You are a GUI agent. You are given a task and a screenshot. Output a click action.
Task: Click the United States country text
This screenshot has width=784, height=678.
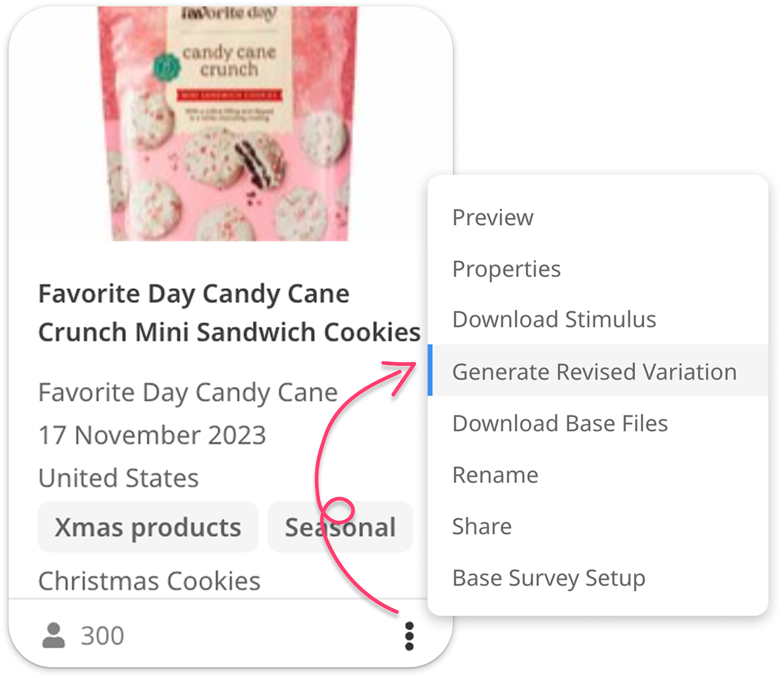coord(119,478)
